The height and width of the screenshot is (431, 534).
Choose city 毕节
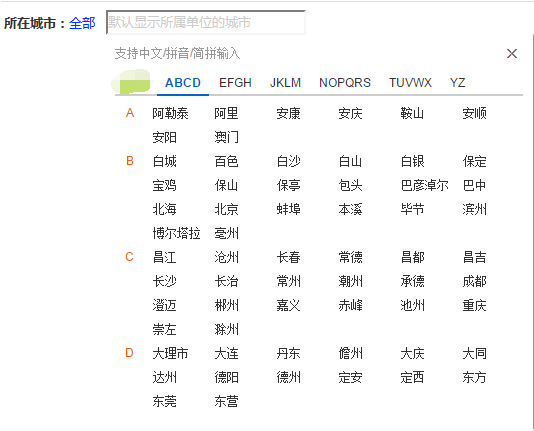coord(412,209)
